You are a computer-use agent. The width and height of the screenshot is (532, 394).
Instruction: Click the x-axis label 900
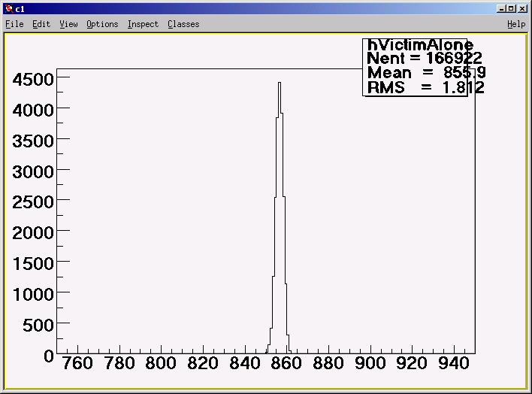point(370,363)
